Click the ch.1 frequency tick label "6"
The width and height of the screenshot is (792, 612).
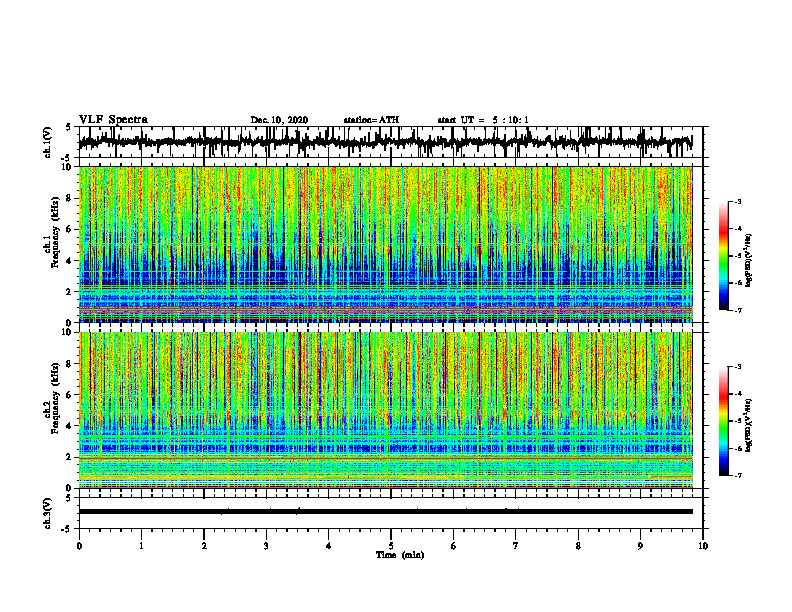pyautogui.click(x=69, y=229)
